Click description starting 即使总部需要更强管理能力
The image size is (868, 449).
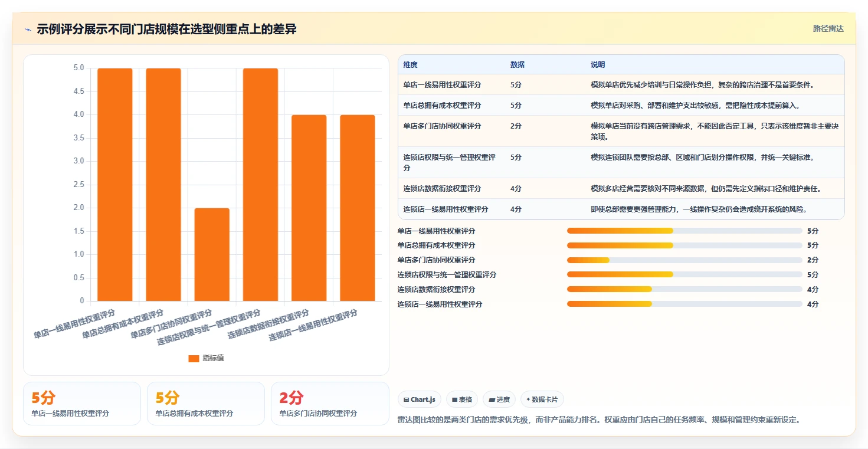coord(699,209)
